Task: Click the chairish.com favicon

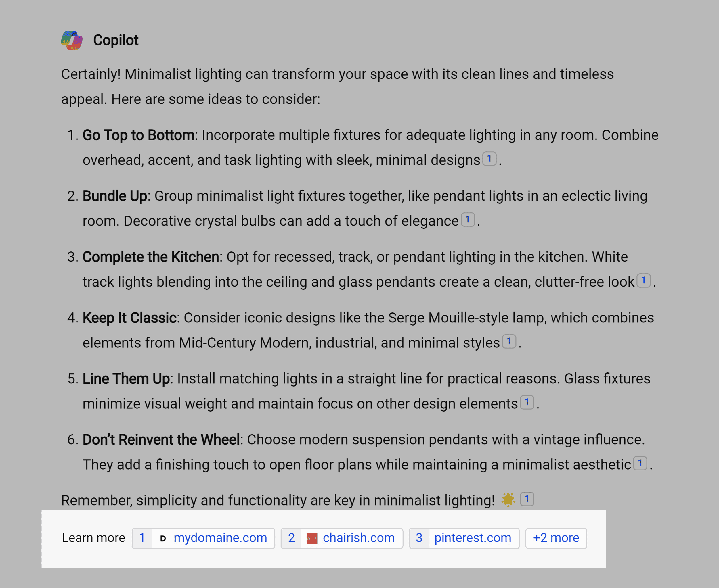Action: [312, 538]
